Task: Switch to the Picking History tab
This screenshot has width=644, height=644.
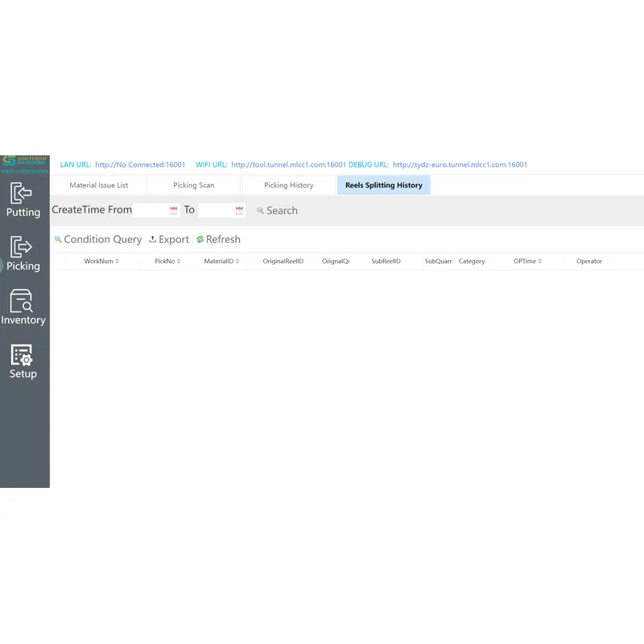Action: click(x=288, y=184)
